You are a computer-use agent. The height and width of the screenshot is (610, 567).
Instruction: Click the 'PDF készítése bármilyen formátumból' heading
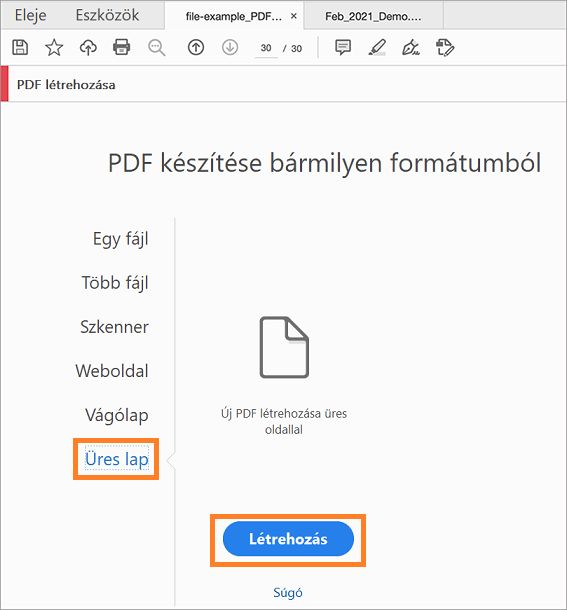coord(325,163)
